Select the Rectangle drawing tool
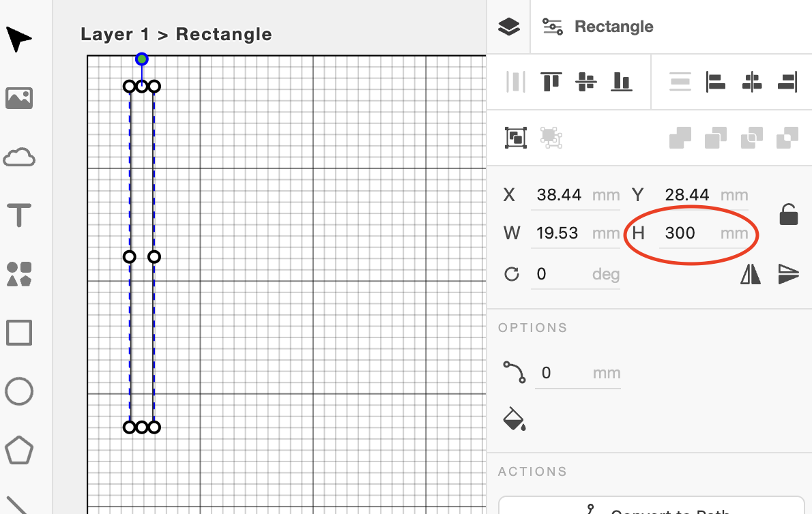The image size is (812, 514). [x=19, y=333]
